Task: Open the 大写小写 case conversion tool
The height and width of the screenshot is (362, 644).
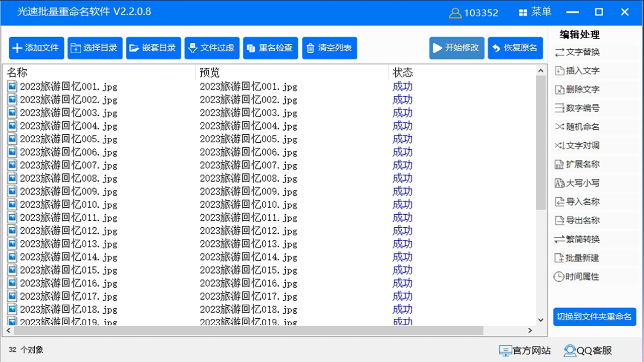Action: [x=575, y=183]
